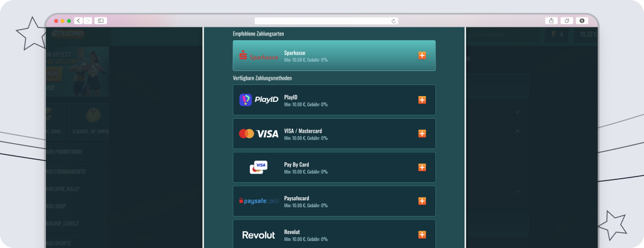Image resolution: width=644 pixels, height=248 pixels.
Task: Open NAV.TOURNAMENTS in the sidebar
Action: (x=66, y=172)
